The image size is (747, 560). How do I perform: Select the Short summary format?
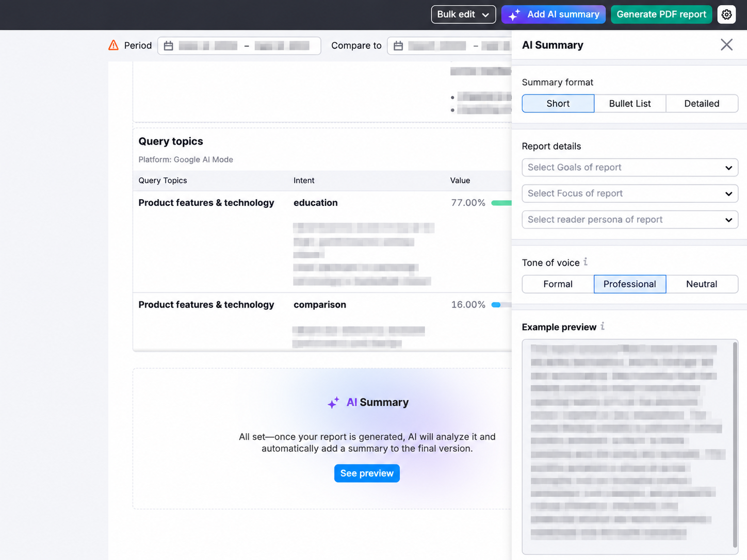click(558, 104)
